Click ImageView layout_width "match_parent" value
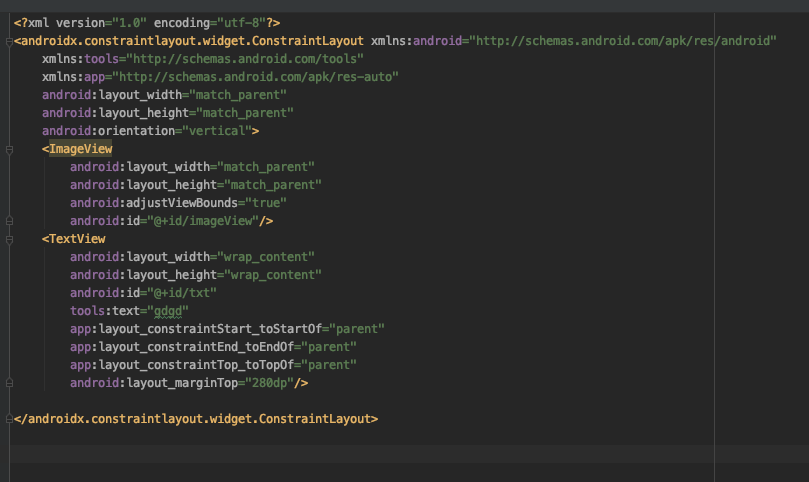 point(266,167)
